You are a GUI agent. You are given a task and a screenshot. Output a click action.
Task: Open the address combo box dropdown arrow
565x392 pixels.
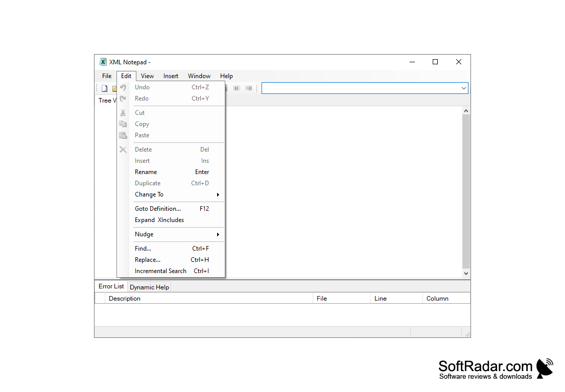pyautogui.click(x=463, y=88)
